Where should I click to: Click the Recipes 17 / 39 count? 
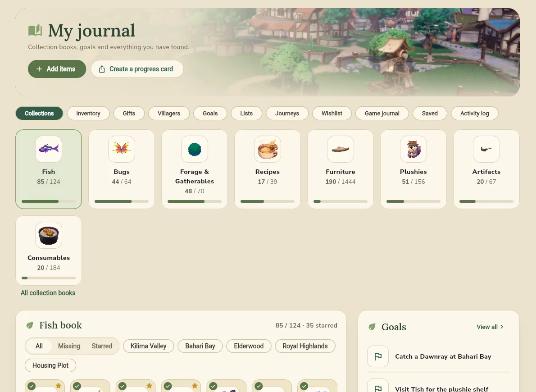[x=267, y=182]
